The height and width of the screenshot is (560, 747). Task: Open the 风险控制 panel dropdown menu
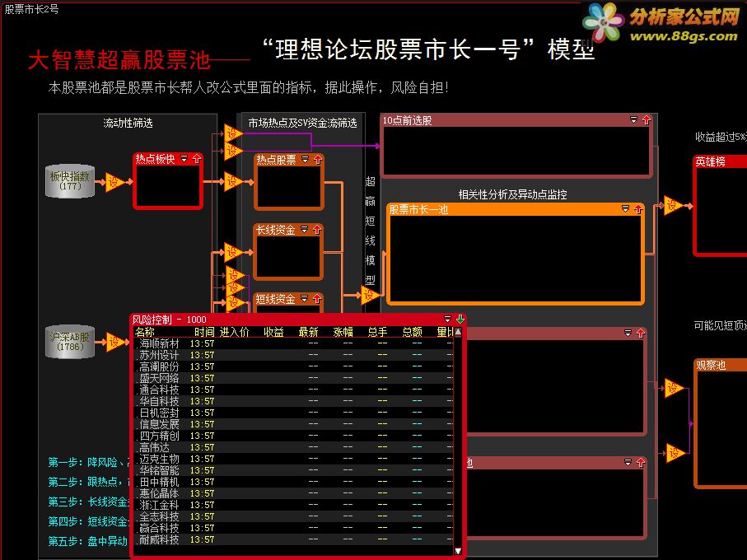(447, 319)
